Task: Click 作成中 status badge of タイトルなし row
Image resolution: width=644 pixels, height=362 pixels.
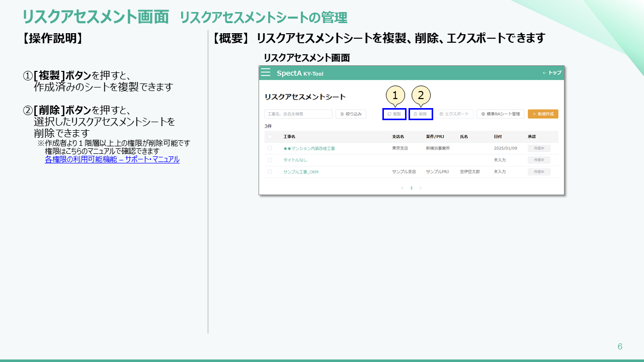Action: tap(539, 160)
